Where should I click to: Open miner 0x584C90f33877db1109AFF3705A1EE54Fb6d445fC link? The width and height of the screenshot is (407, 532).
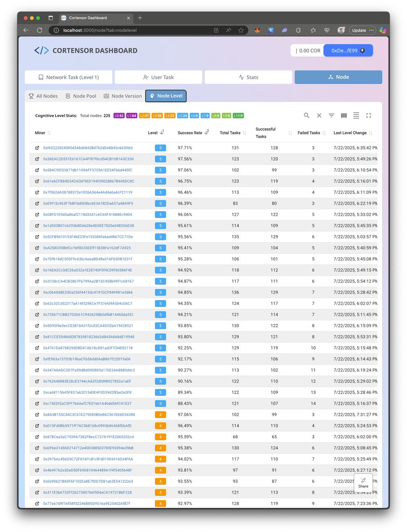[87, 170]
